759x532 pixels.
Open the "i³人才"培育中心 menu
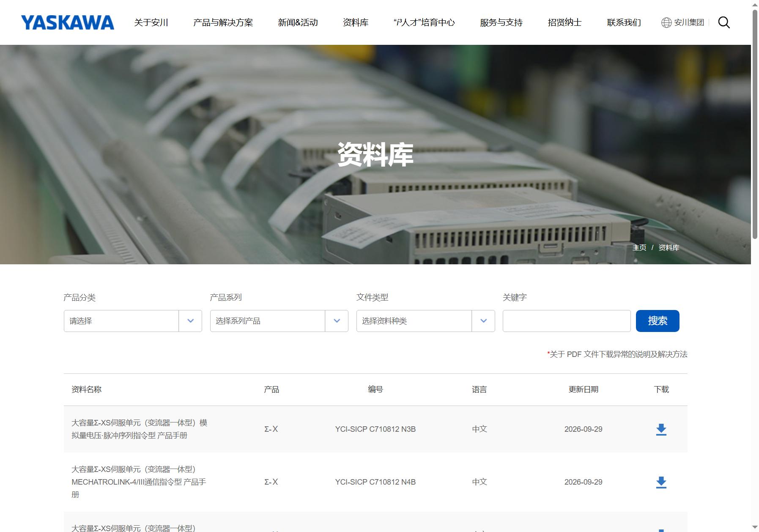(424, 22)
